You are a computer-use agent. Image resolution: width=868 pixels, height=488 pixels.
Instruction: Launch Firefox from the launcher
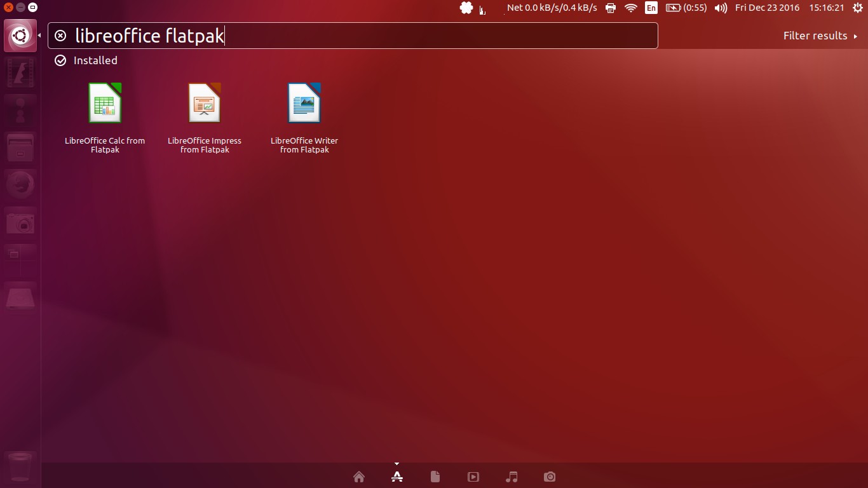tap(20, 184)
